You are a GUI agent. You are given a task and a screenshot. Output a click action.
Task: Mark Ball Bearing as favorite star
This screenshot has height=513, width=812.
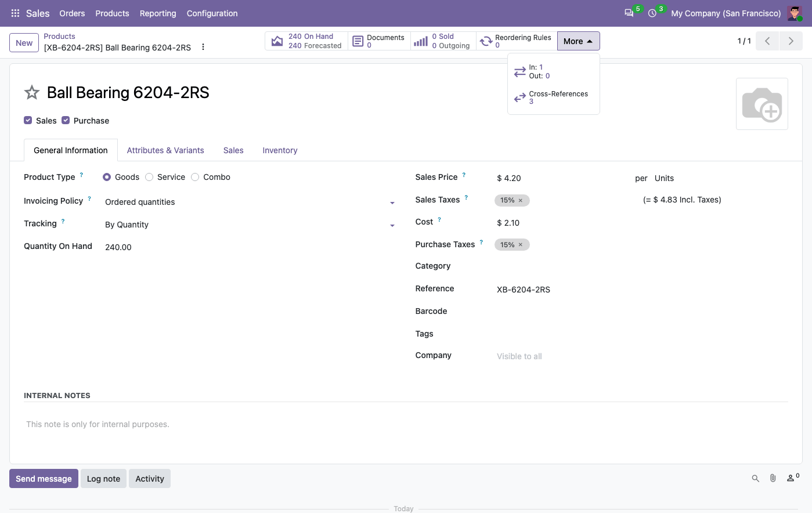(32, 92)
